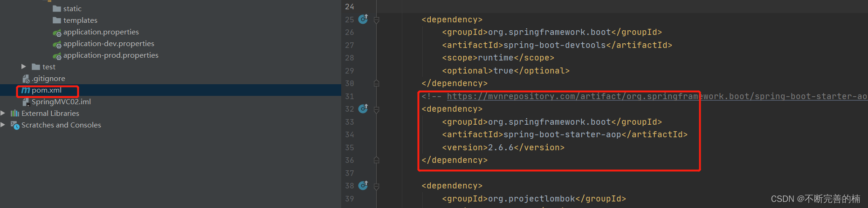Click the Spring leaf icon of application.properties
868x208 pixels.
point(57,33)
